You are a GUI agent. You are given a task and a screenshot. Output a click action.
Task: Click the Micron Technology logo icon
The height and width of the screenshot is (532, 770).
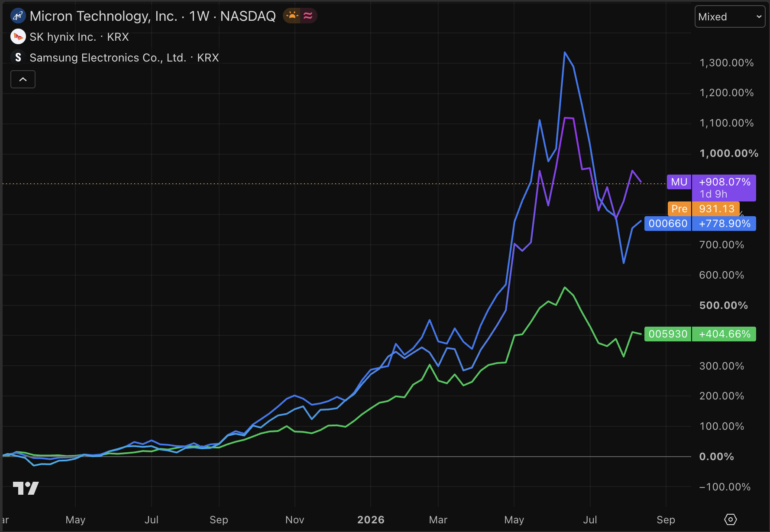coord(18,16)
